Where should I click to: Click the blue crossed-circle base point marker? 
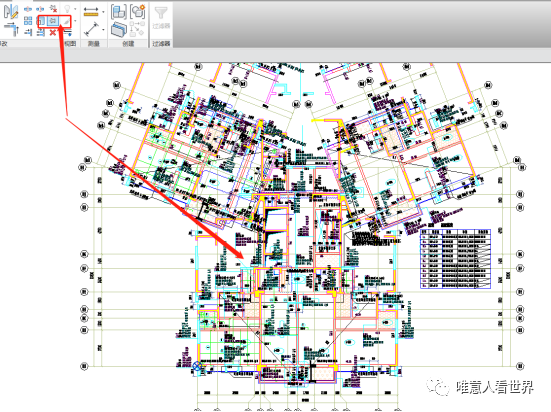pyautogui.click(x=197, y=366)
